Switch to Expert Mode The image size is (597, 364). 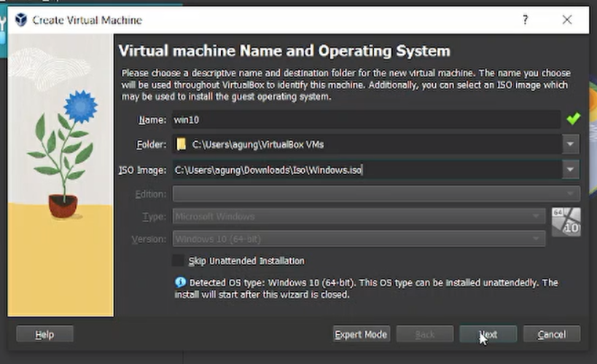[x=361, y=334]
